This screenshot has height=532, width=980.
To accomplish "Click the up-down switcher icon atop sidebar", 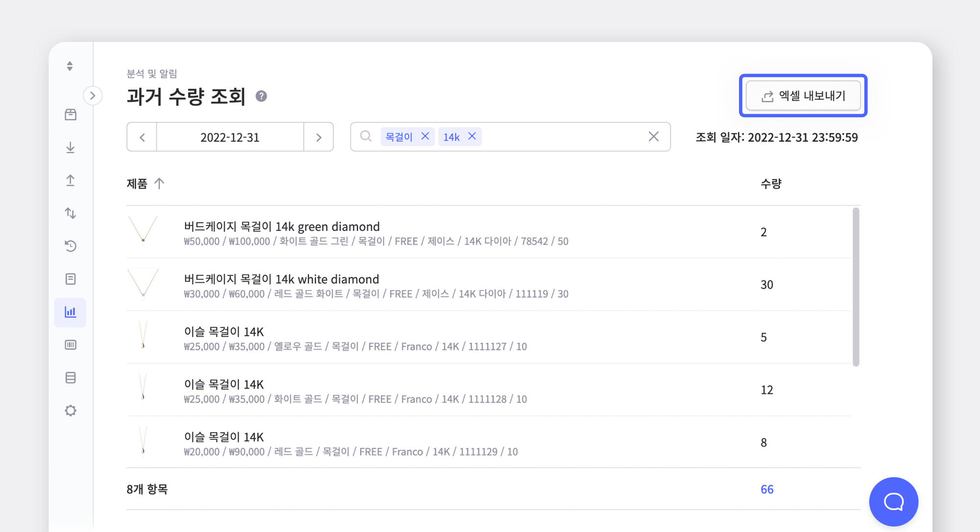I will pos(70,66).
